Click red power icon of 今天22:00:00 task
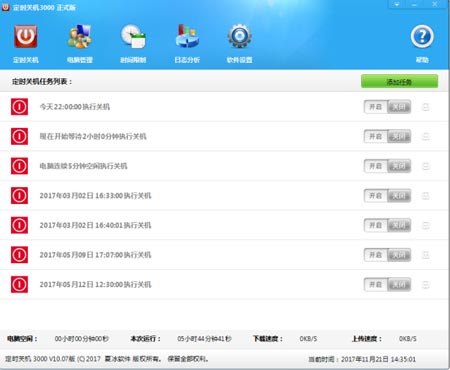The height and width of the screenshot is (370, 450). click(19, 107)
